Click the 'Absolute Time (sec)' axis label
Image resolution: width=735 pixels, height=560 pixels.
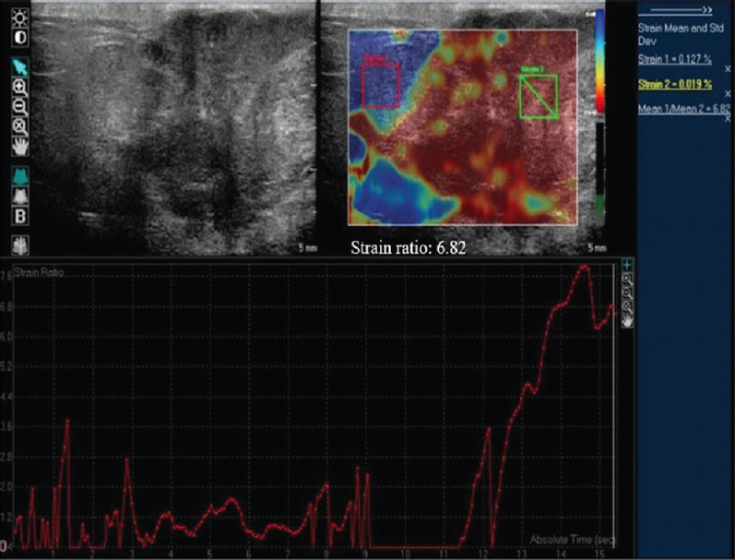coord(572,540)
